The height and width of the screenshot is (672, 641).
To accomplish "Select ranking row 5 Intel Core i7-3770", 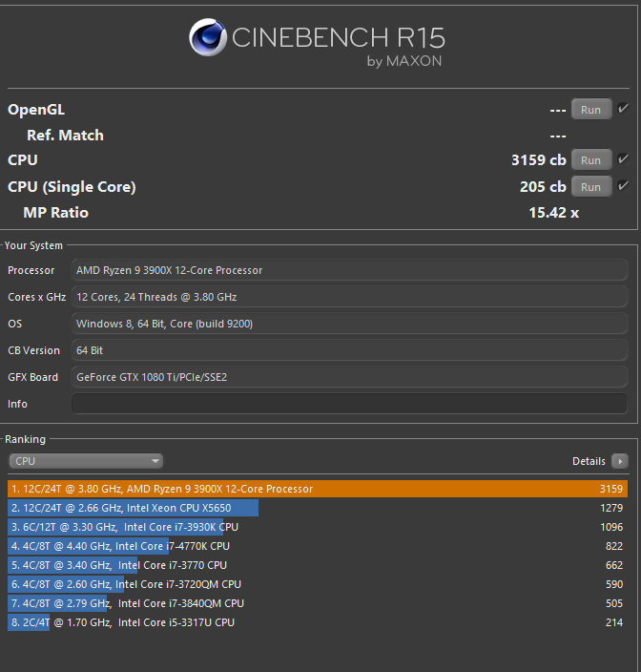I will click(318, 565).
